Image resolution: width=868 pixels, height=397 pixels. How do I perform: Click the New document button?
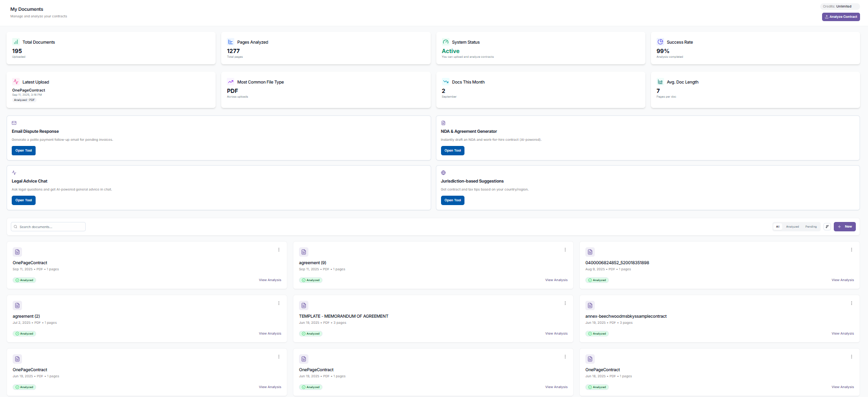coord(845,227)
